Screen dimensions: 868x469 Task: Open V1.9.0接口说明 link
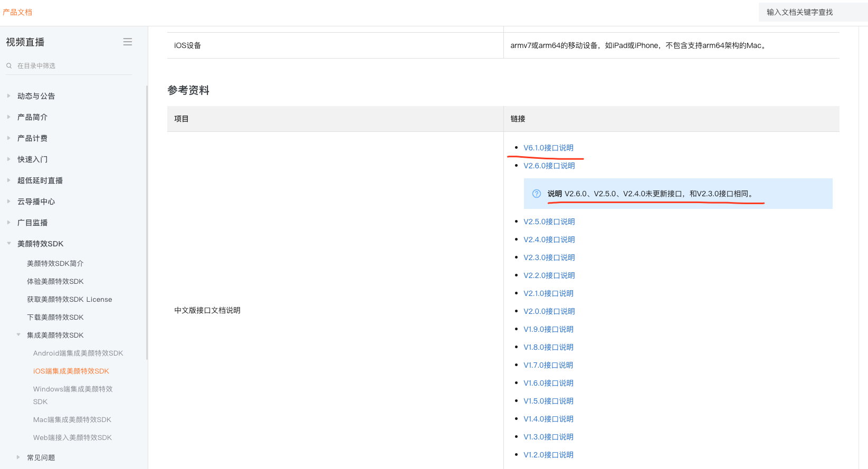point(548,329)
